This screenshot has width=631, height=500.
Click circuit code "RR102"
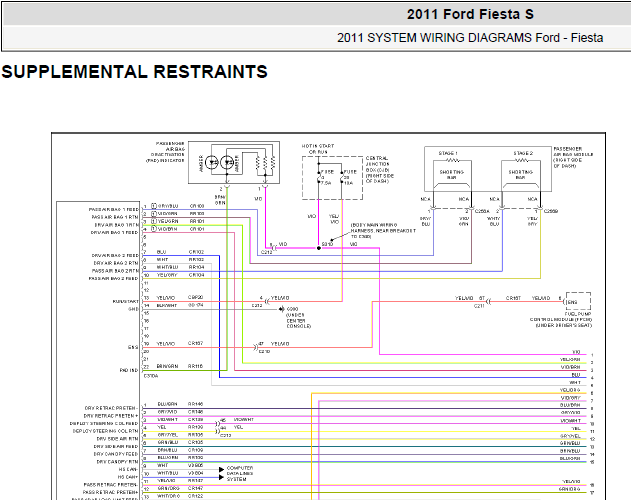point(196,259)
